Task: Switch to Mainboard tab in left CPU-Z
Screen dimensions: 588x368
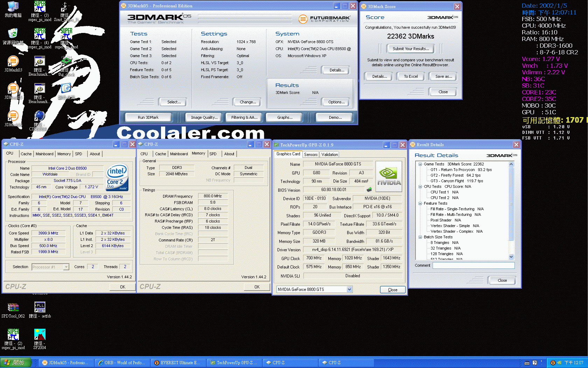Action: 44,154
